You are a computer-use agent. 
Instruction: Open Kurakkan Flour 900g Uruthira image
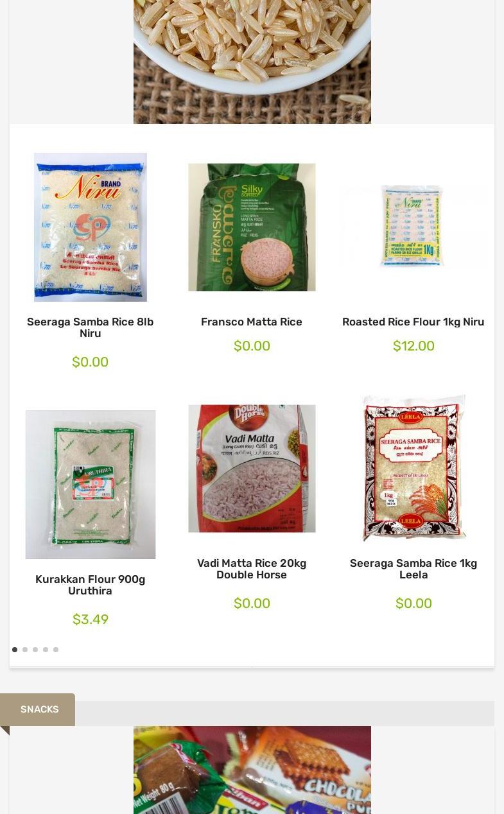tap(91, 485)
